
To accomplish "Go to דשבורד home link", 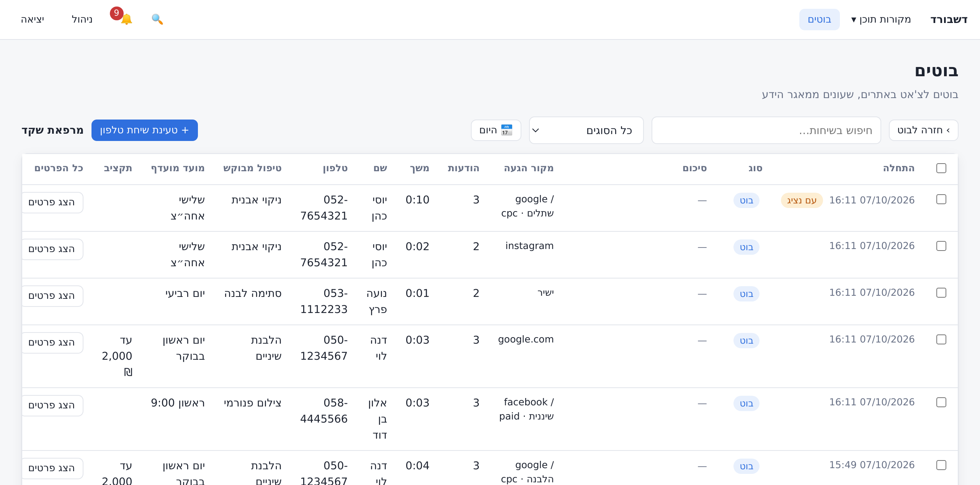I will (949, 20).
